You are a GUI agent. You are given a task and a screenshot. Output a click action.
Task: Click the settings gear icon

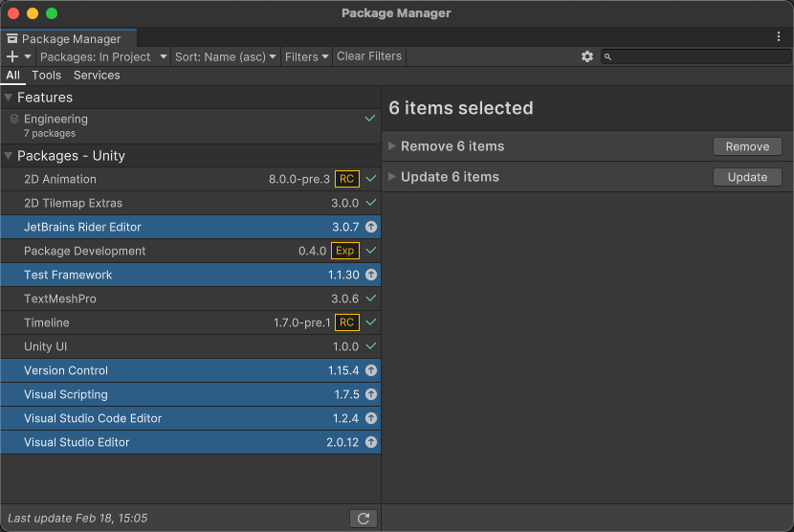[x=587, y=56]
